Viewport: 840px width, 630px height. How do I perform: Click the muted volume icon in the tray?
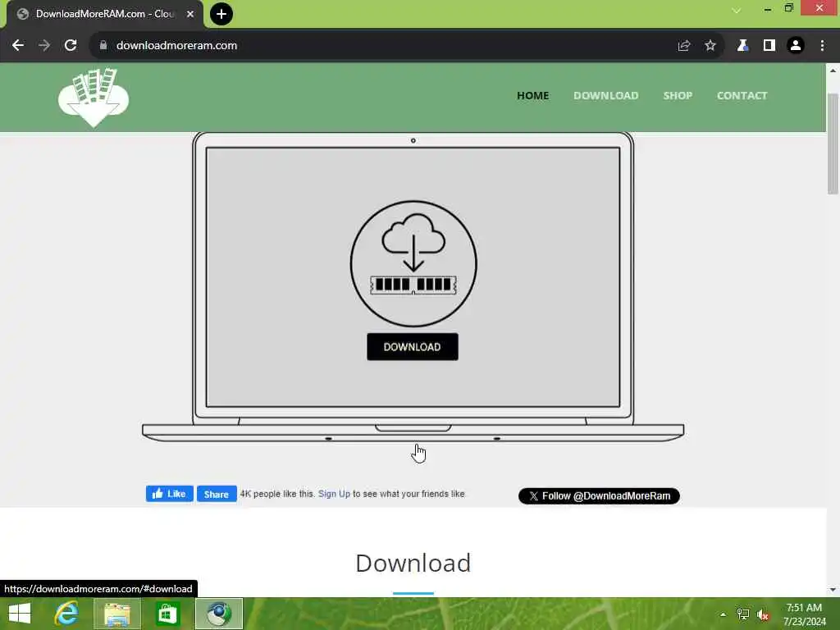click(x=763, y=614)
